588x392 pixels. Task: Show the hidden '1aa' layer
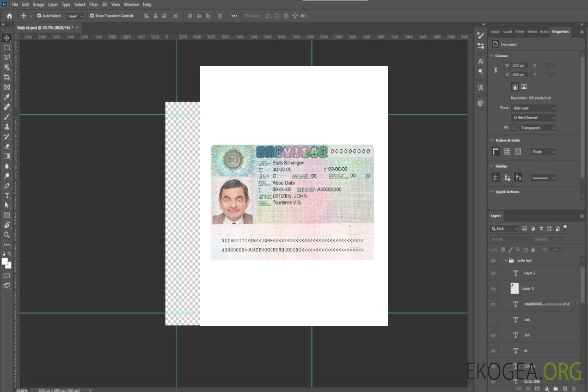(x=493, y=320)
